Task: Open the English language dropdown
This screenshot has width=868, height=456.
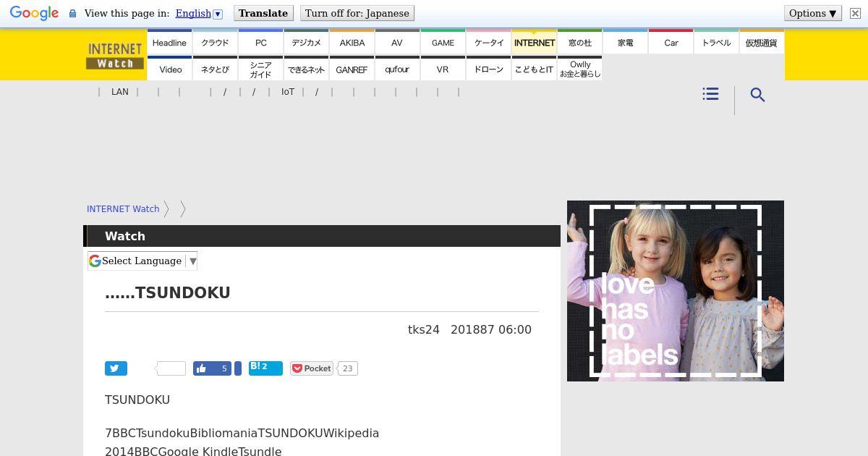Action: click(x=199, y=13)
